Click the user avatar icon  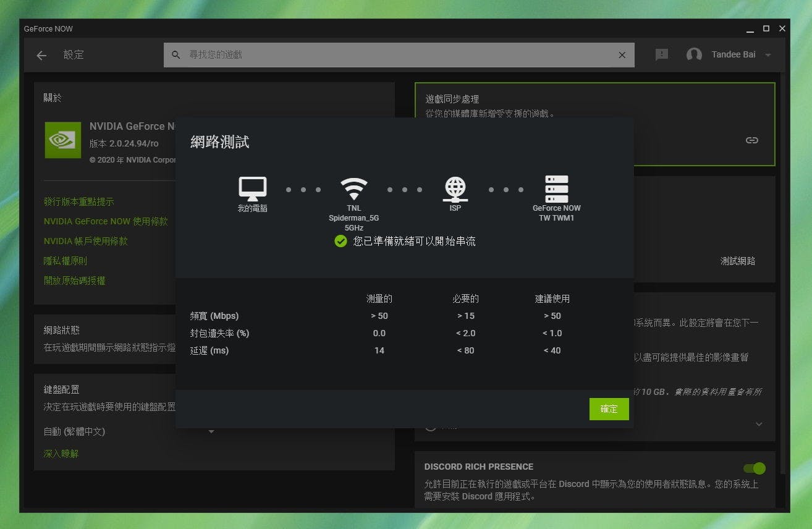pyautogui.click(x=694, y=55)
